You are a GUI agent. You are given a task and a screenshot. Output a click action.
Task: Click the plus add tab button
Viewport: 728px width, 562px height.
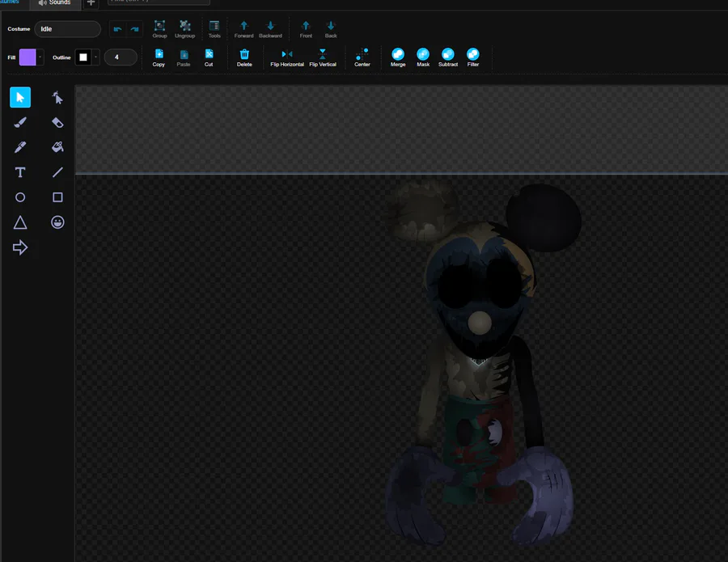click(91, 3)
